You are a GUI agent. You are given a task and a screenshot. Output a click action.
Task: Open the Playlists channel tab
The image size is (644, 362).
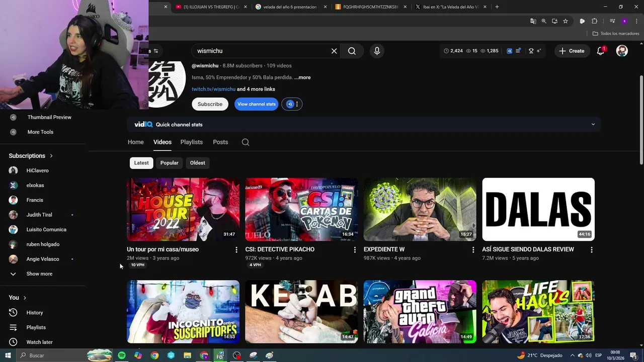pos(192,142)
